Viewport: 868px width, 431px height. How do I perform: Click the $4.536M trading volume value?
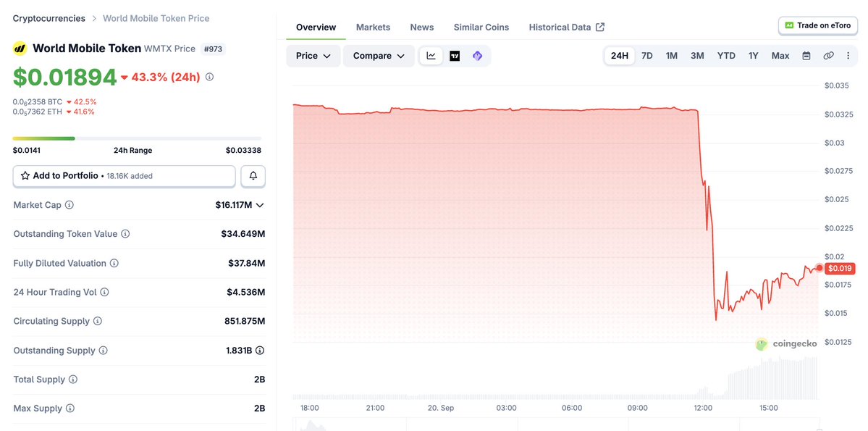click(x=246, y=292)
